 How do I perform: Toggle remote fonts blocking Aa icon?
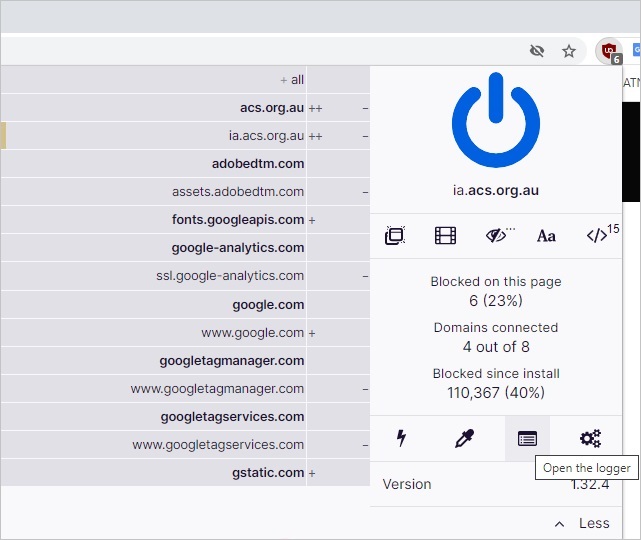546,236
